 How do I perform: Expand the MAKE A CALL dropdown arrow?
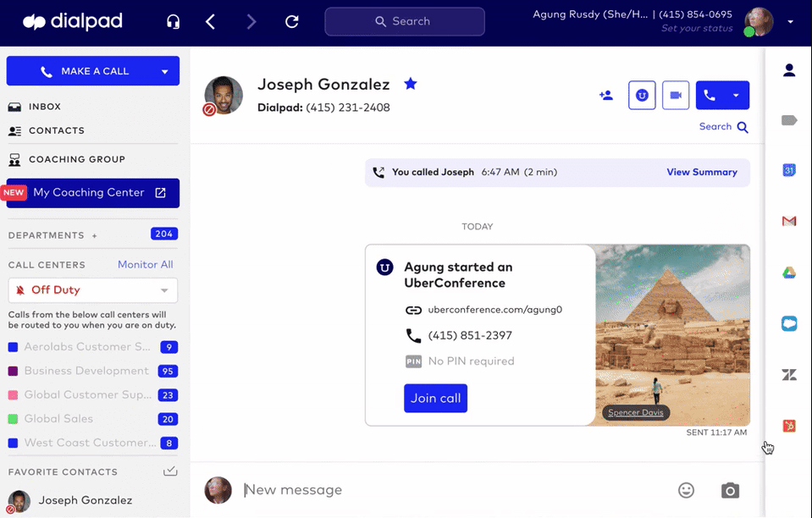pyautogui.click(x=164, y=71)
